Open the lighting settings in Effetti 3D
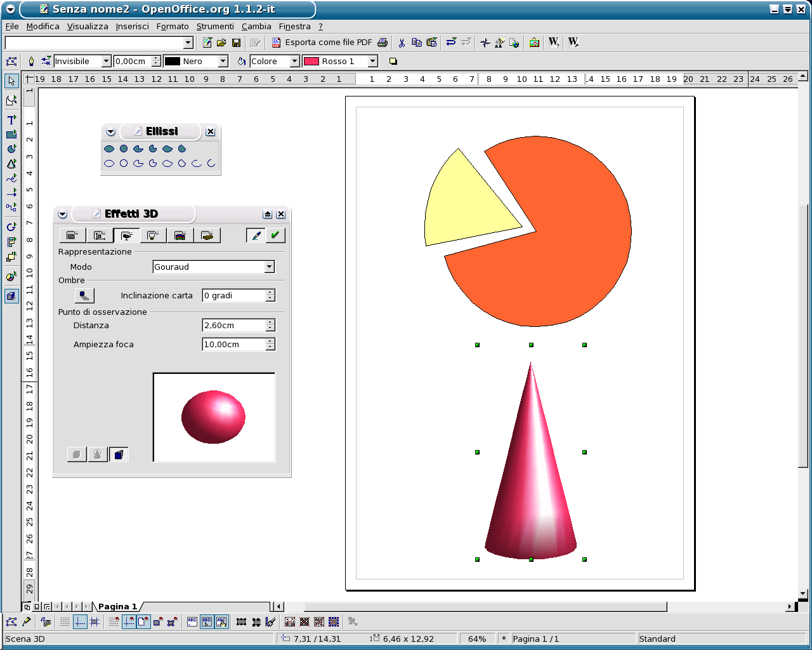Screen dimensions: 812x650 pos(153,235)
